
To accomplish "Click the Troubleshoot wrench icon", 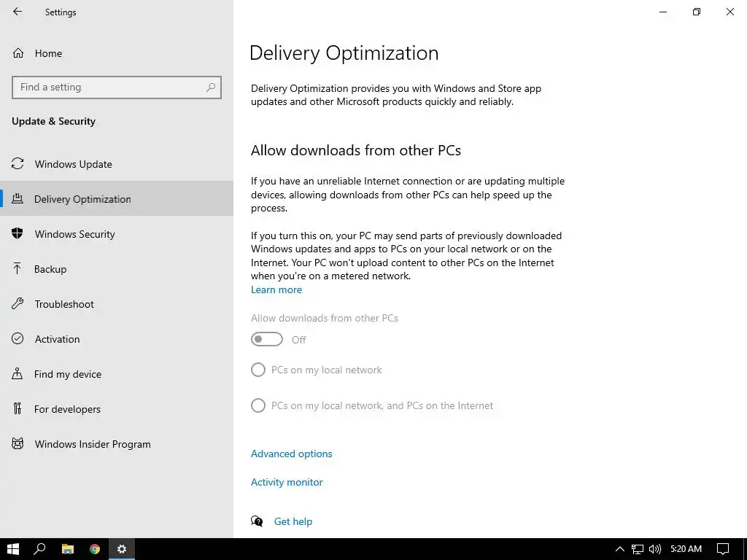I will (x=18, y=303).
